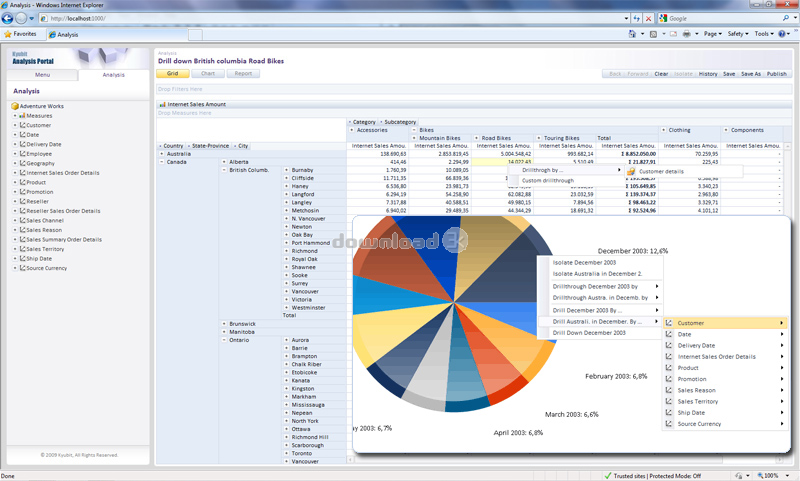
Task: Click the Internet Sales Amount measure icon
Action: tap(163, 104)
